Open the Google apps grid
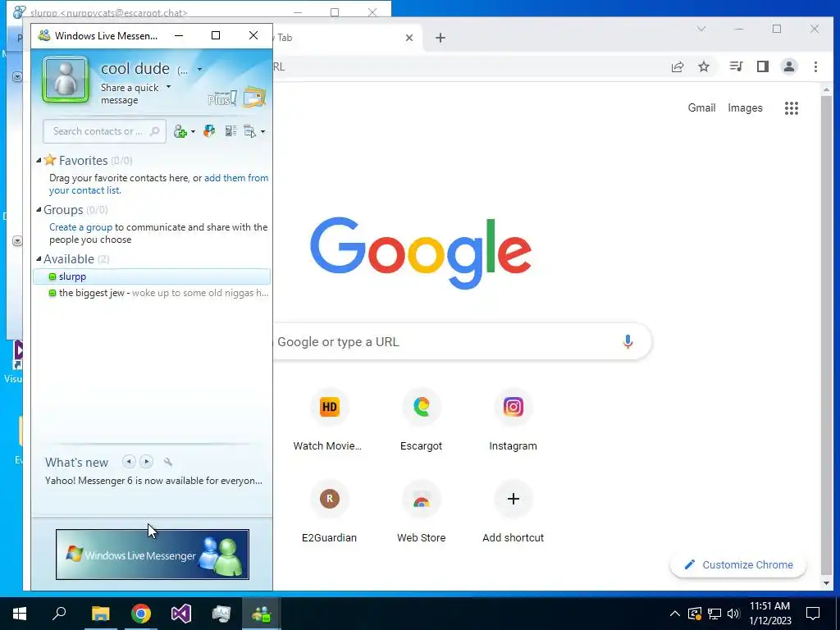Viewport: 840px width, 630px height. click(792, 107)
